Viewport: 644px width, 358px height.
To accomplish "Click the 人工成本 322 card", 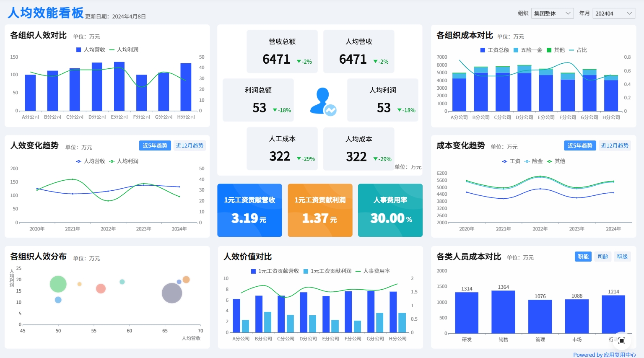I will point(282,149).
